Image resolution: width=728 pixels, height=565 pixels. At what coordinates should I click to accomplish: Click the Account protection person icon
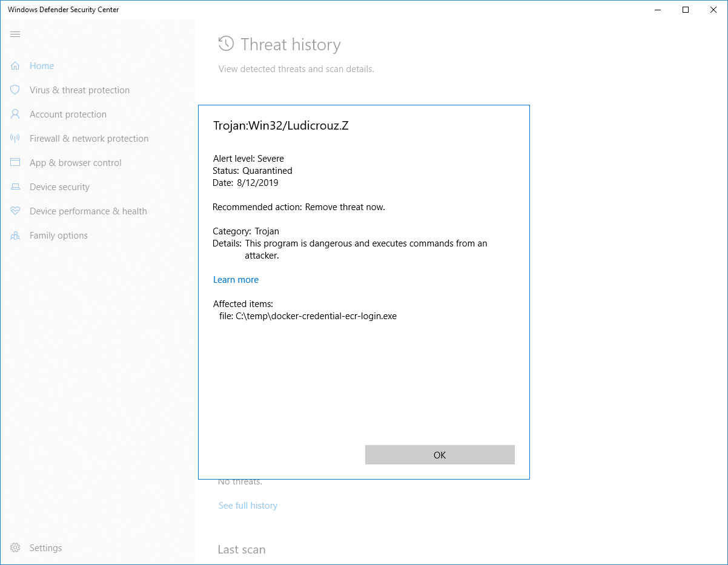15,114
